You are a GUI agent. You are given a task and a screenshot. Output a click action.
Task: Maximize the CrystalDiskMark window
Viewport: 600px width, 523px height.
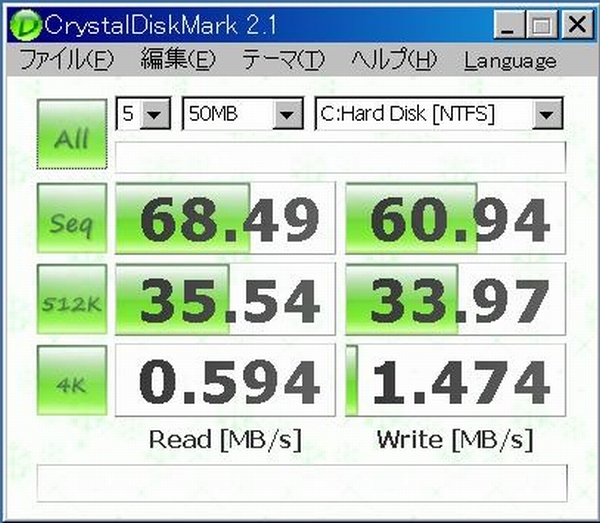click(541, 24)
